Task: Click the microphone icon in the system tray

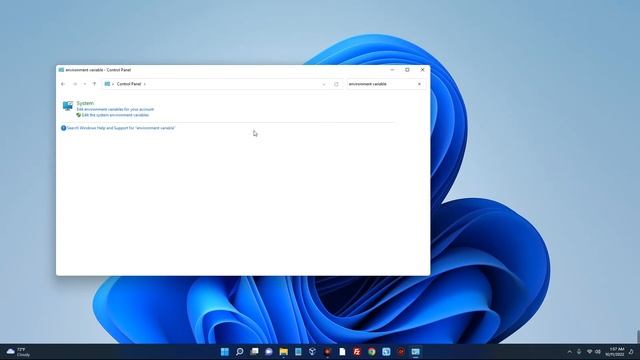Action: pos(579,352)
